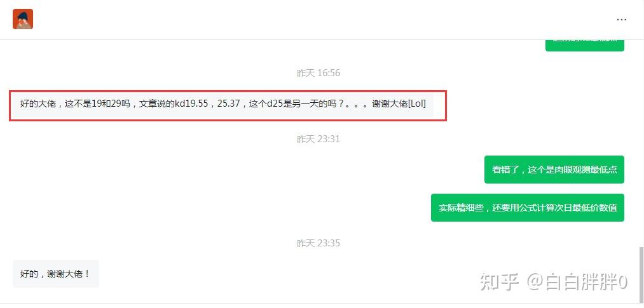Click the chat scrollbar thumb on the right

point(641,274)
